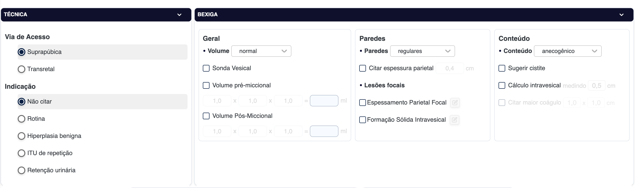Enable the Sonda Vesical checkbox
Viewport: 644px width, 188px height.
click(206, 68)
